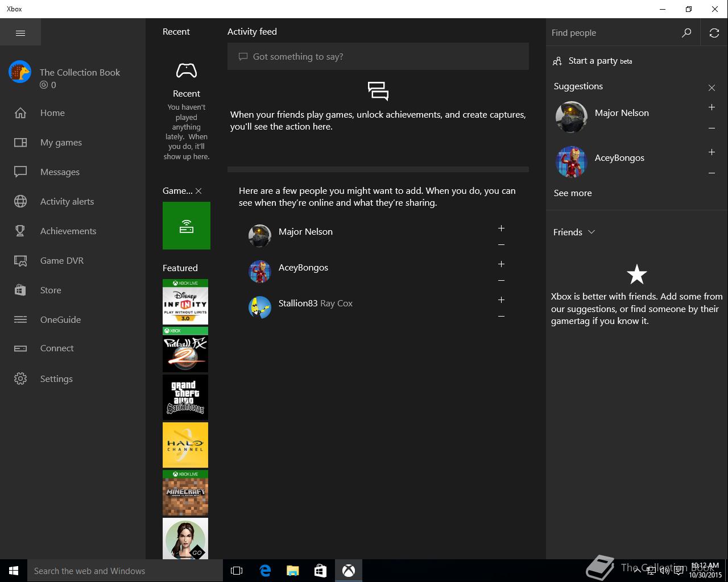The image size is (728, 582).
Task: Add Major Nelson from Suggestions panel
Action: point(712,107)
